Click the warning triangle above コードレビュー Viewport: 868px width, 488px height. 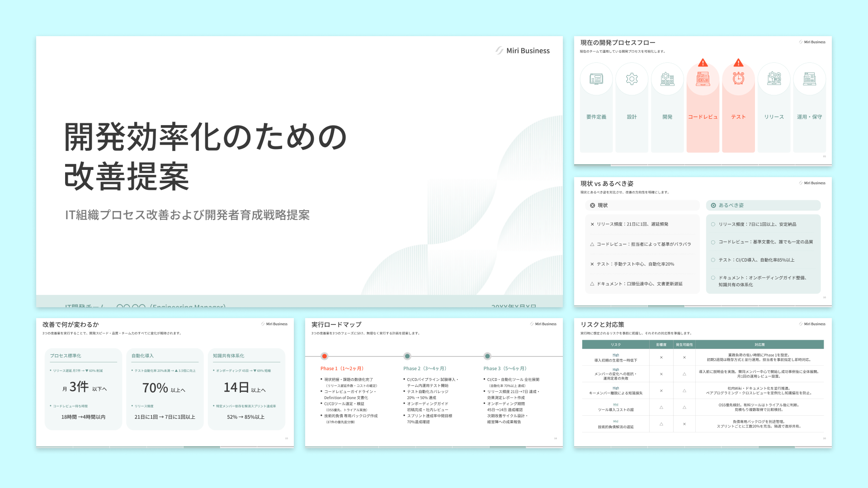[703, 62]
